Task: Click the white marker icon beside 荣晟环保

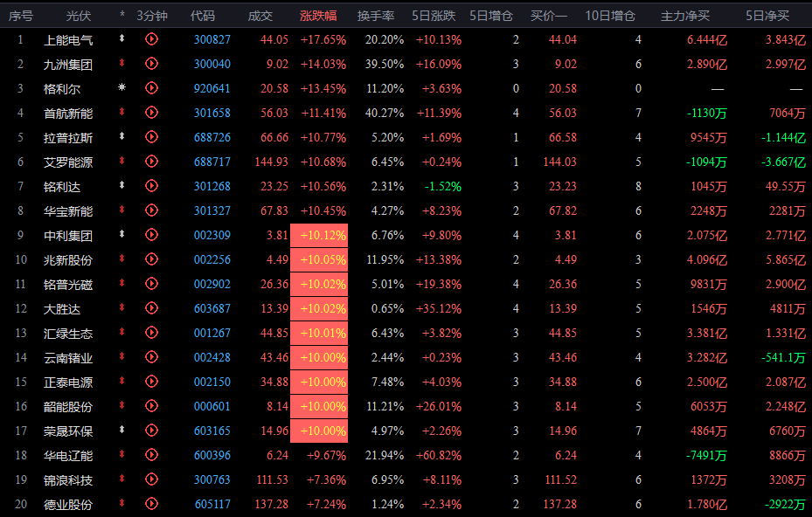Action: click(122, 431)
